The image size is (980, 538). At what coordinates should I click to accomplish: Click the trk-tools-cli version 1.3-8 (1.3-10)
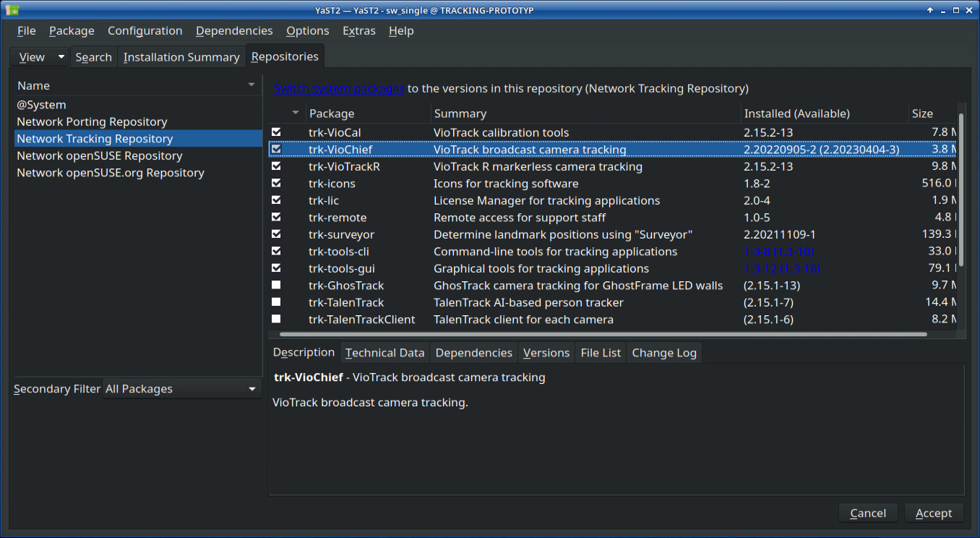tap(779, 252)
